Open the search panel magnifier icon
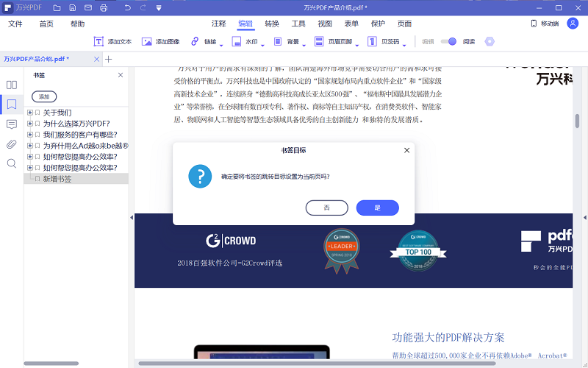Viewport: 588px width, 368px height. 12,163
